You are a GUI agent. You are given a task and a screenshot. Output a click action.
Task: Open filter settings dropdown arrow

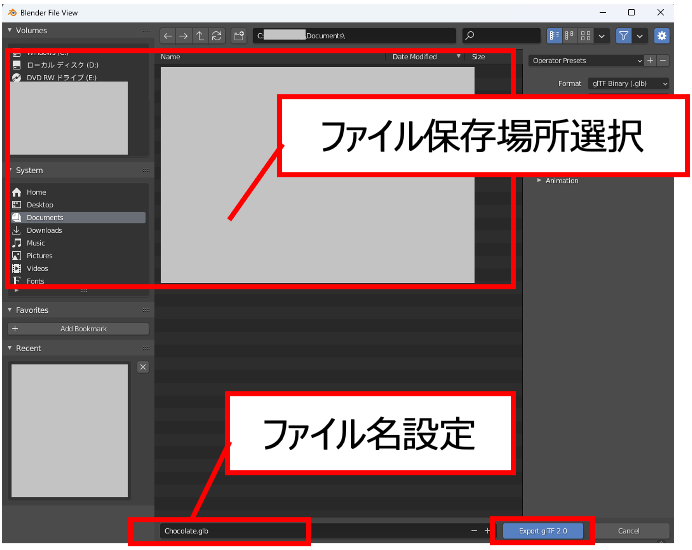coord(640,36)
